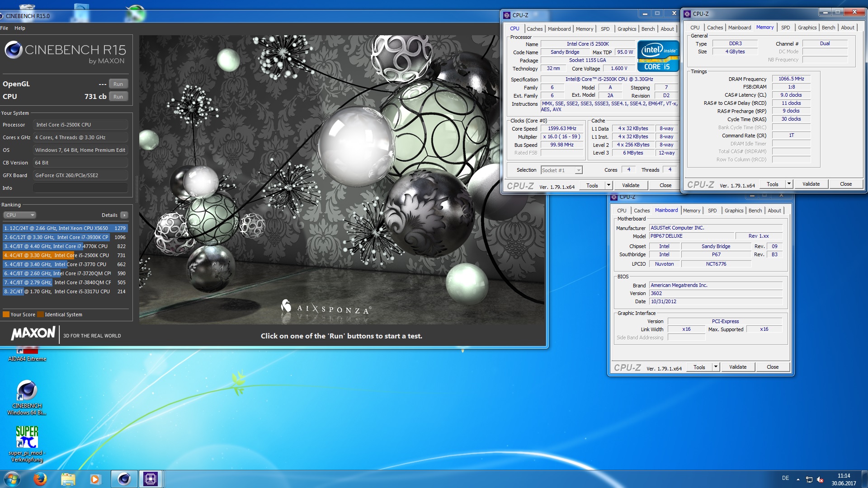The image size is (868, 488).
Task: Select ranking entry Core i5-3317U
Action: [65, 291]
